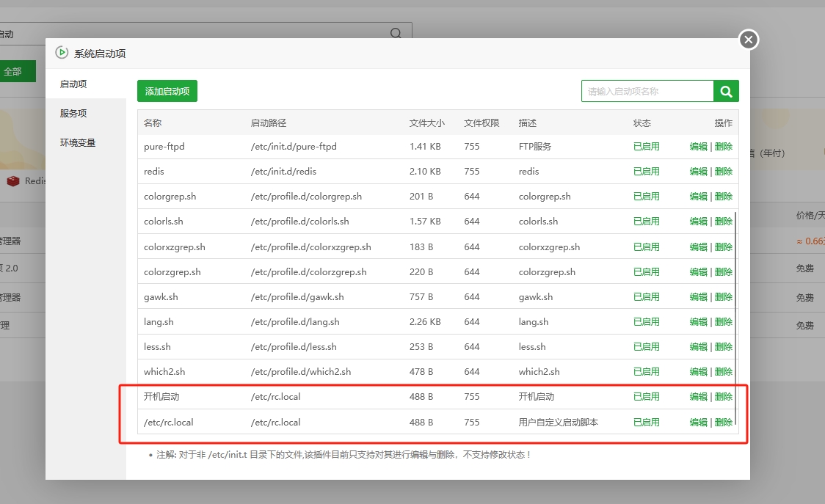
Task: Delete the colorls.sh entry
Action: (724, 222)
